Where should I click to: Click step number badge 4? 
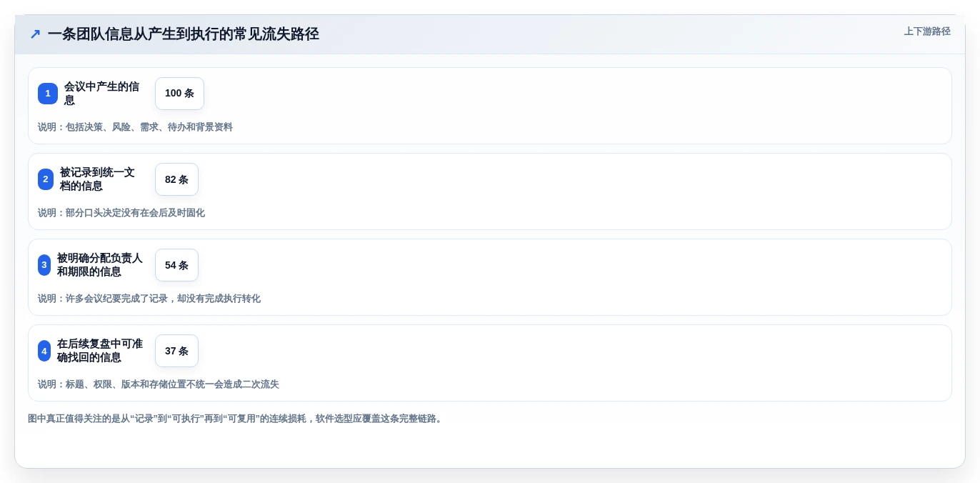44,351
